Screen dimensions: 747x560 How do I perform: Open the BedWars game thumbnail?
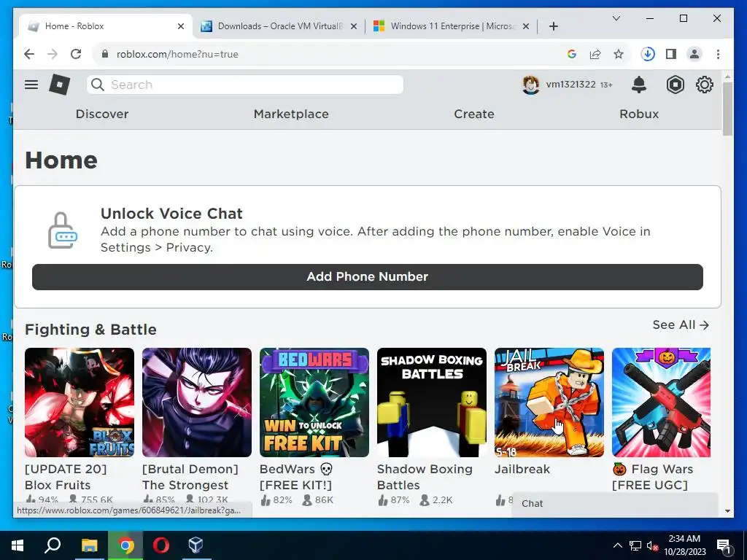point(314,402)
